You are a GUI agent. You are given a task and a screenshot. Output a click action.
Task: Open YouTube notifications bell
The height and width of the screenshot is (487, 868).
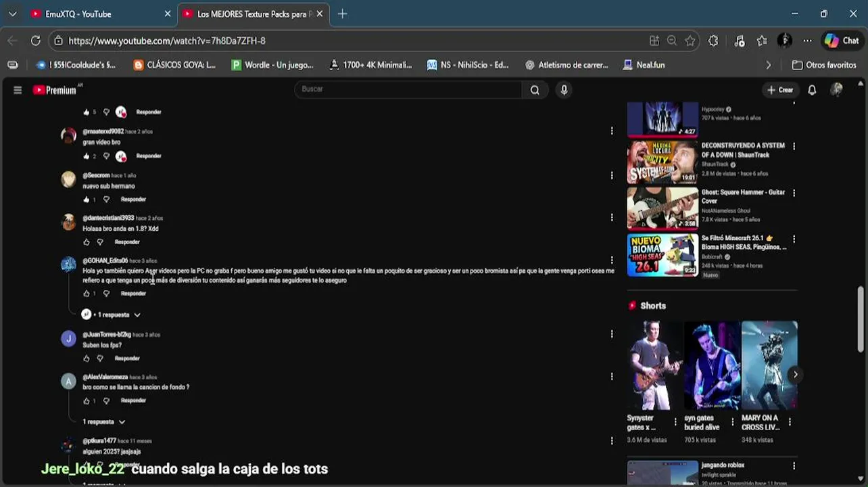pos(812,90)
